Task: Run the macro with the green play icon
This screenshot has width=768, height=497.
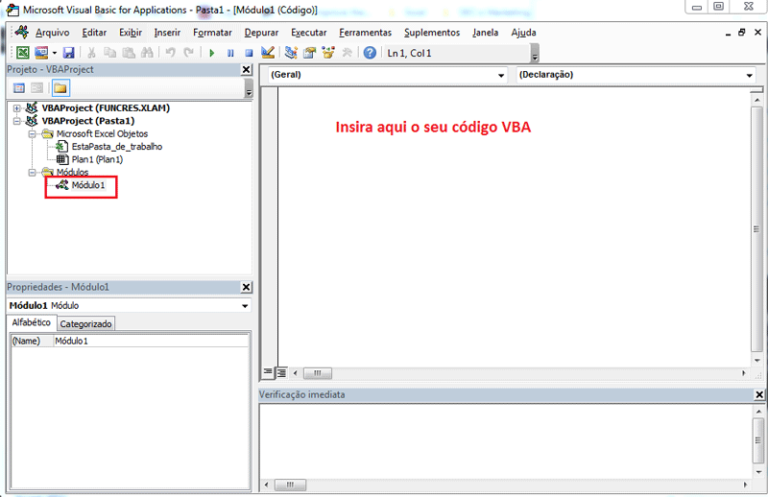Action: pyautogui.click(x=212, y=52)
